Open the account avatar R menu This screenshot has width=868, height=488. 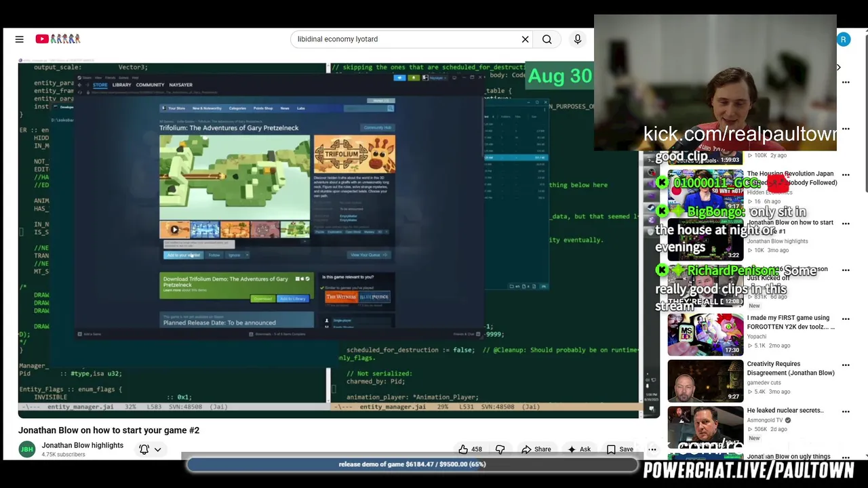coord(844,39)
